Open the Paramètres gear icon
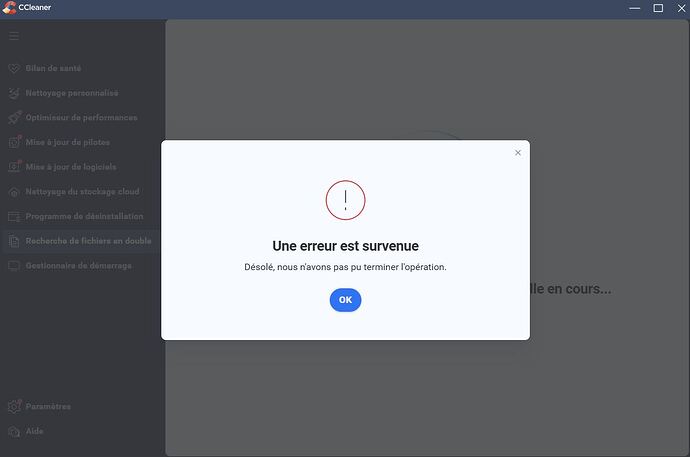The height and width of the screenshot is (457, 690). [14, 406]
